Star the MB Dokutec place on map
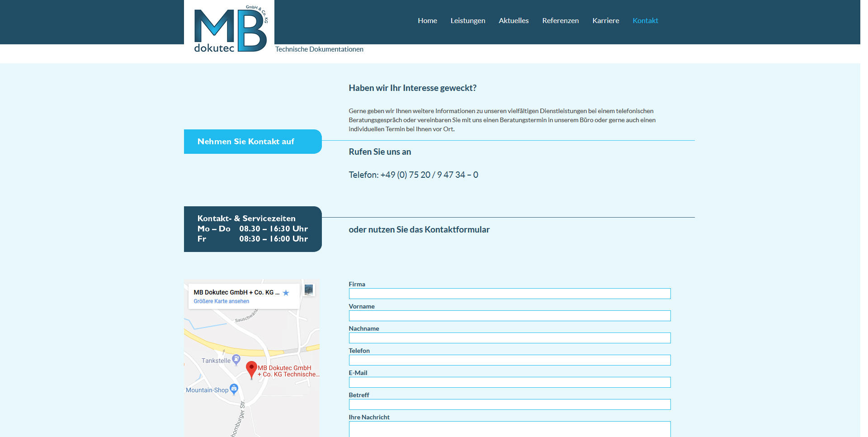The height and width of the screenshot is (437, 868). click(x=286, y=293)
